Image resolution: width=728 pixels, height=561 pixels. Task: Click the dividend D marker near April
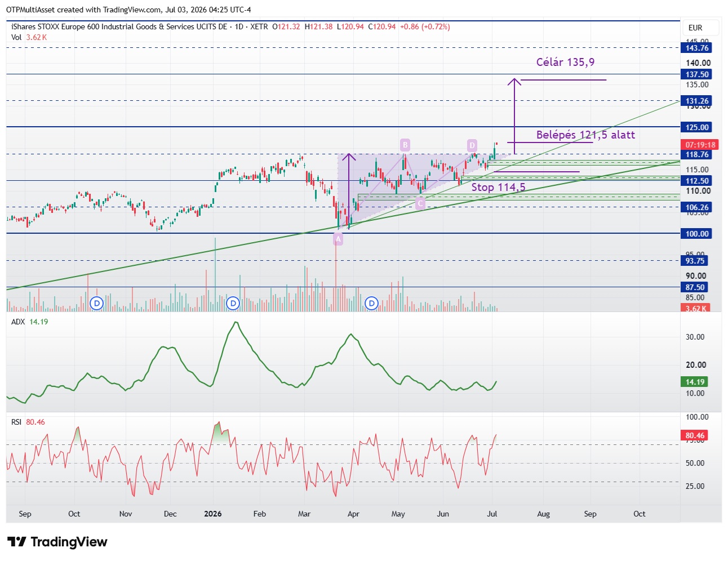371,304
